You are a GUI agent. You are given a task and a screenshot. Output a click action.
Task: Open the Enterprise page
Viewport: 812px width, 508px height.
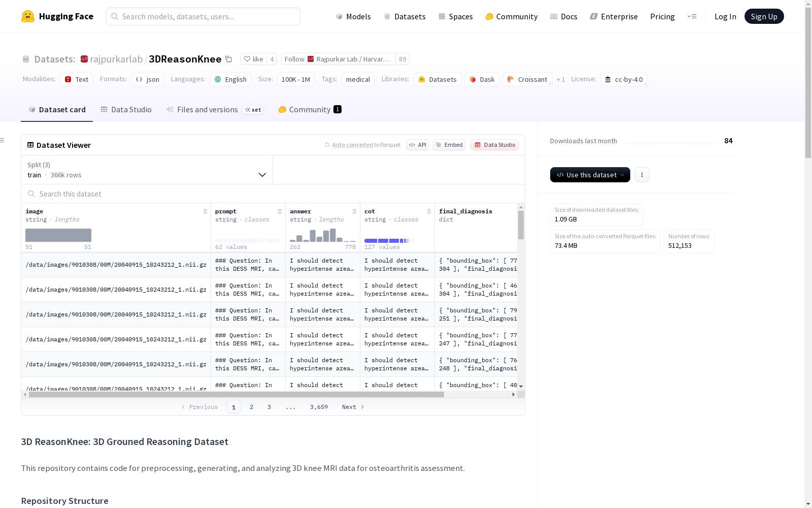[614, 16]
